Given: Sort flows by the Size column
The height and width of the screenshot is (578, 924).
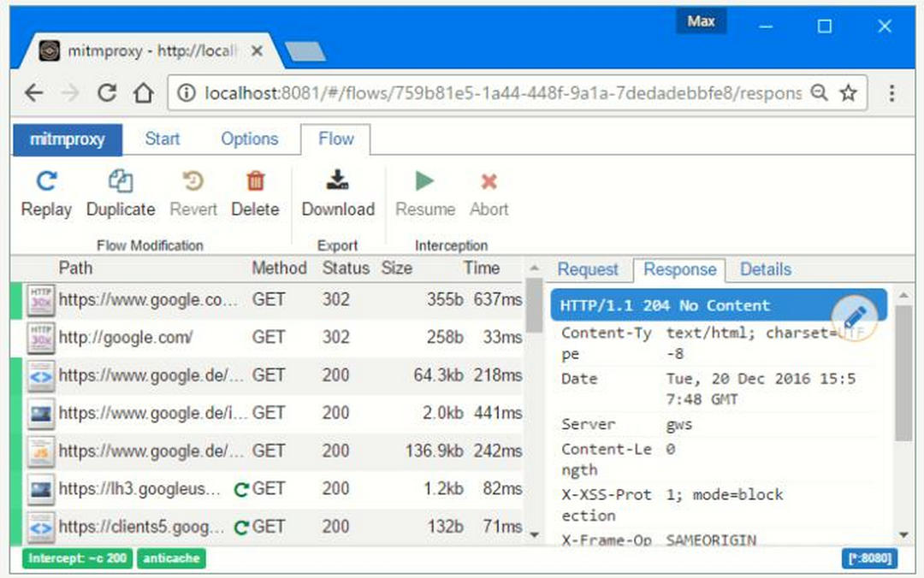Looking at the screenshot, I should pyautogui.click(x=396, y=268).
